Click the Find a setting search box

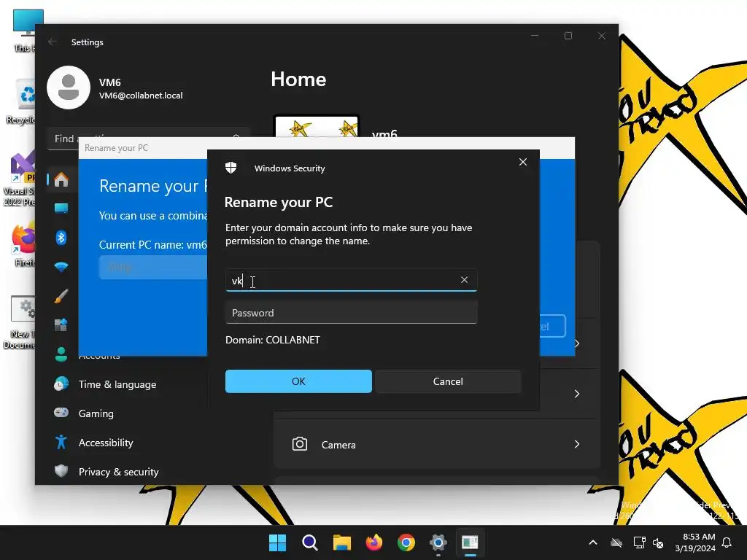pos(149,139)
